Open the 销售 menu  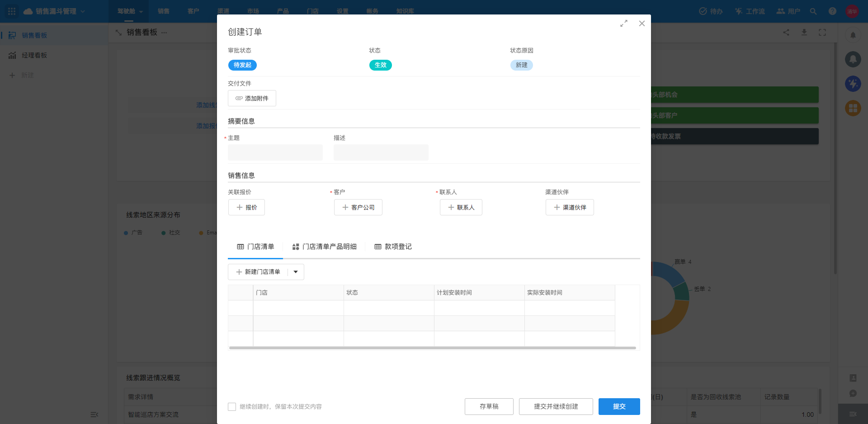(x=164, y=11)
